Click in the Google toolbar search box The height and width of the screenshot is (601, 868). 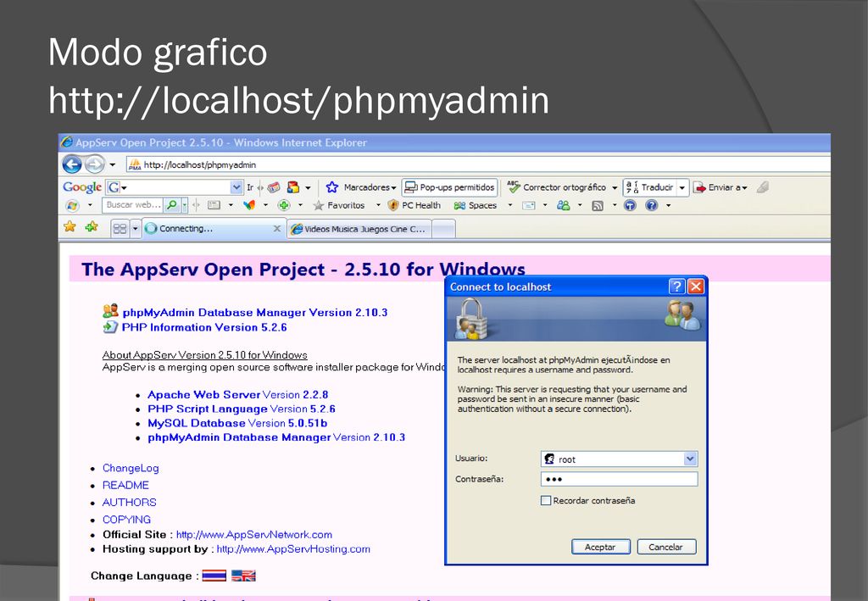pyautogui.click(x=175, y=187)
